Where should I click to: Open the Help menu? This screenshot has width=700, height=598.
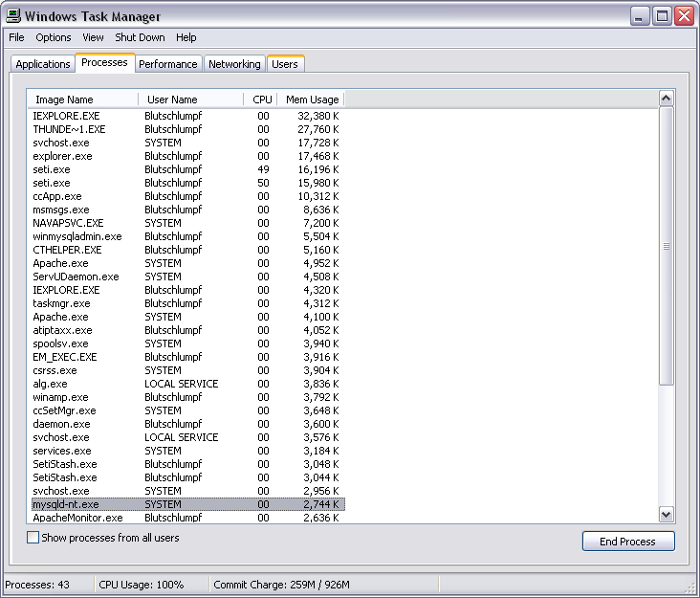point(186,37)
